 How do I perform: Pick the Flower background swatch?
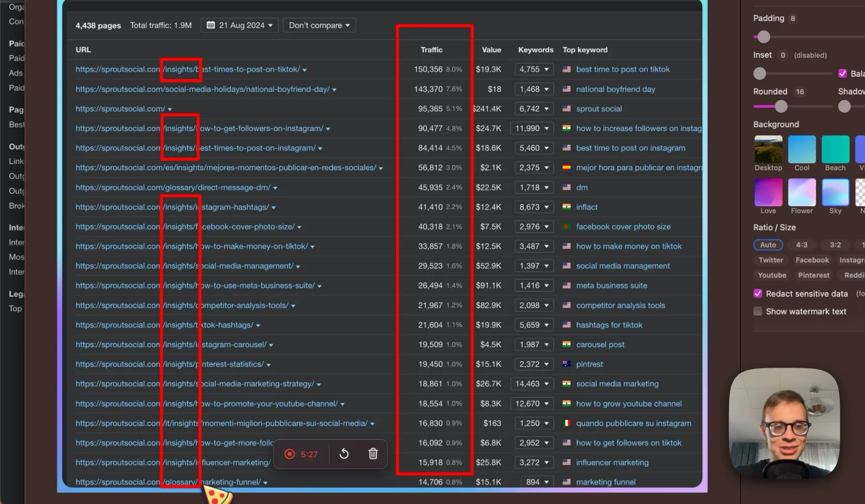(x=802, y=192)
